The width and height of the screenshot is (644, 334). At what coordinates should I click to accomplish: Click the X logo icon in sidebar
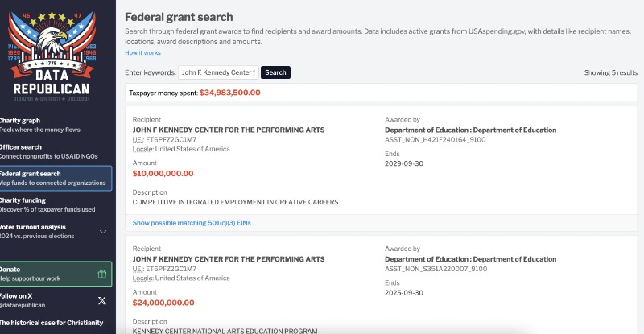pos(101,300)
